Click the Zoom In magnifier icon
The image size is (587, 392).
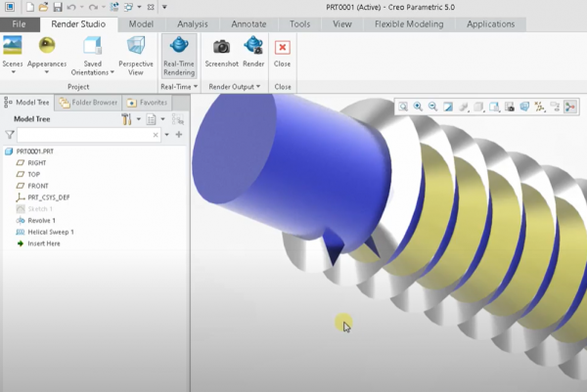coord(419,106)
